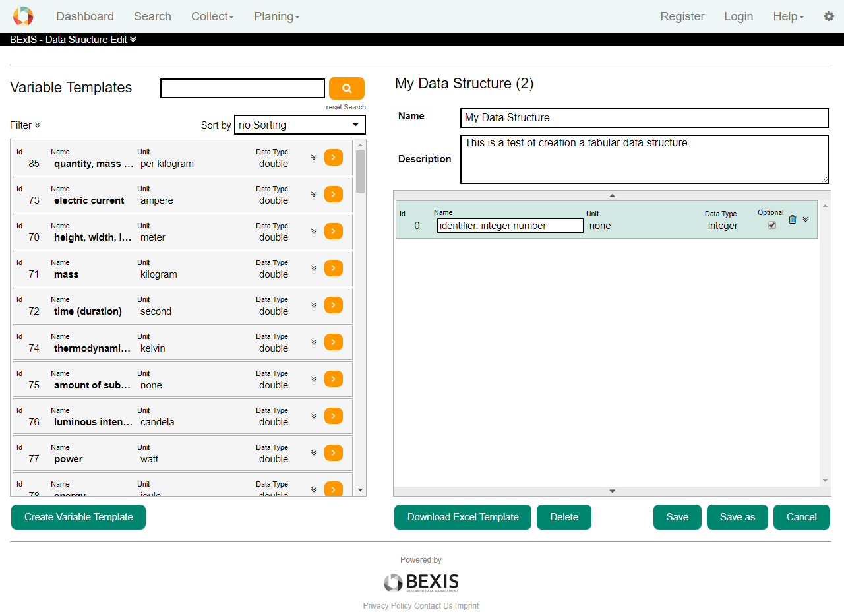Expand the Data Structure Edit header chevron
The image size is (844, 616).
point(133,40)
